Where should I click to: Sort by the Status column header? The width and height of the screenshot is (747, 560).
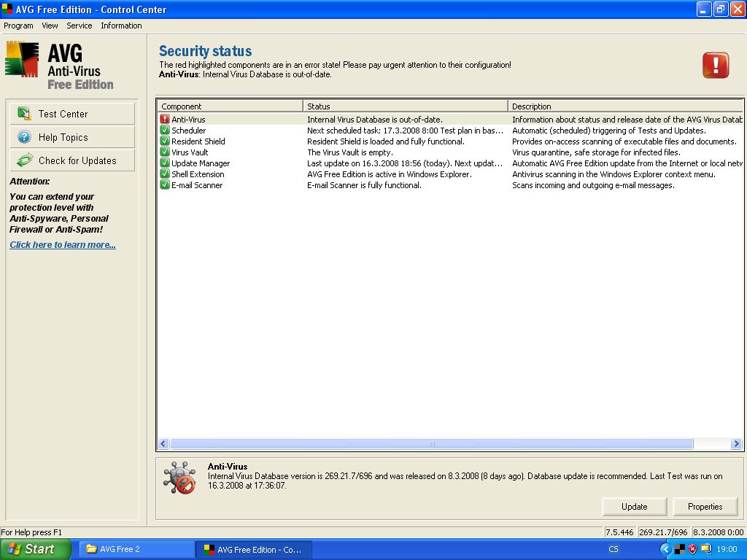tap(406, 106)
